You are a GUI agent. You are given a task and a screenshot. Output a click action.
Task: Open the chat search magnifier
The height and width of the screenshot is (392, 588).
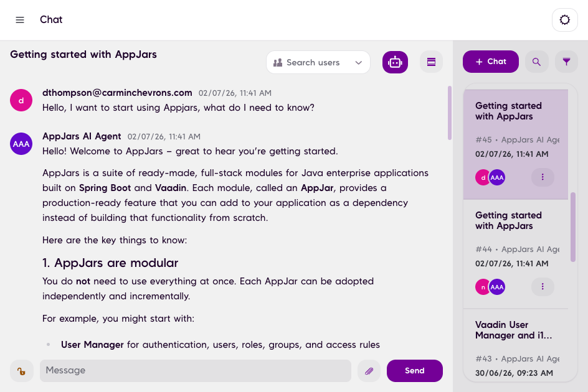(537, 62)
